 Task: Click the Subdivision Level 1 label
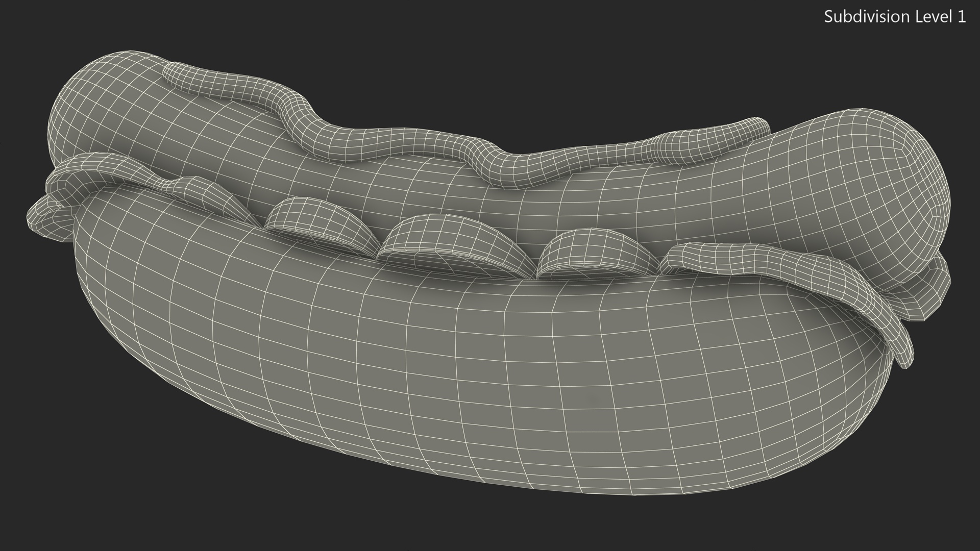(894, 17)
